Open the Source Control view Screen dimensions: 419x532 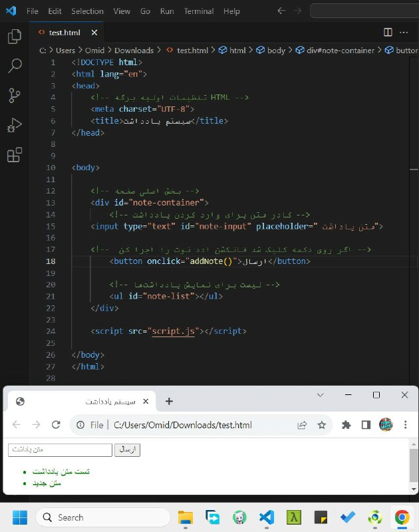[x=14, y=95]
